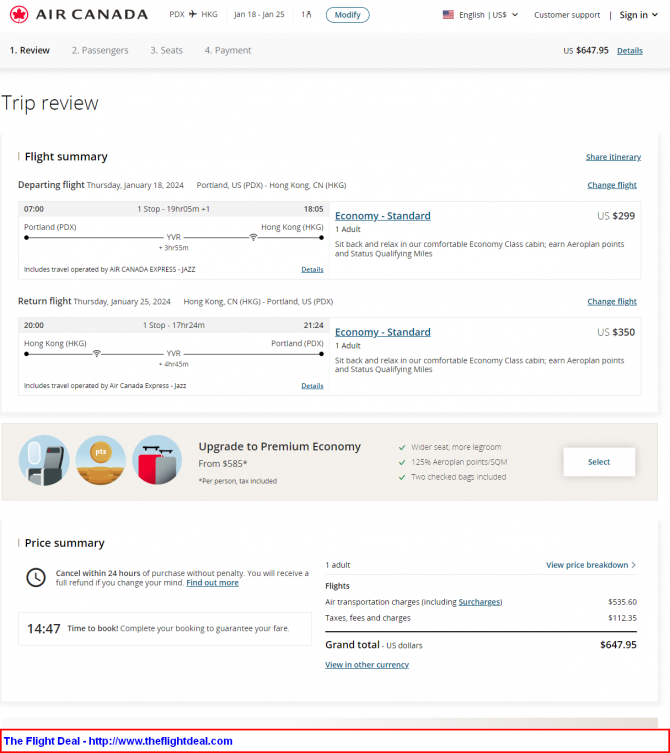Open departing Economy - Standard fare link
This screenshot has height=753, width=670.
[x=382, y=216]
